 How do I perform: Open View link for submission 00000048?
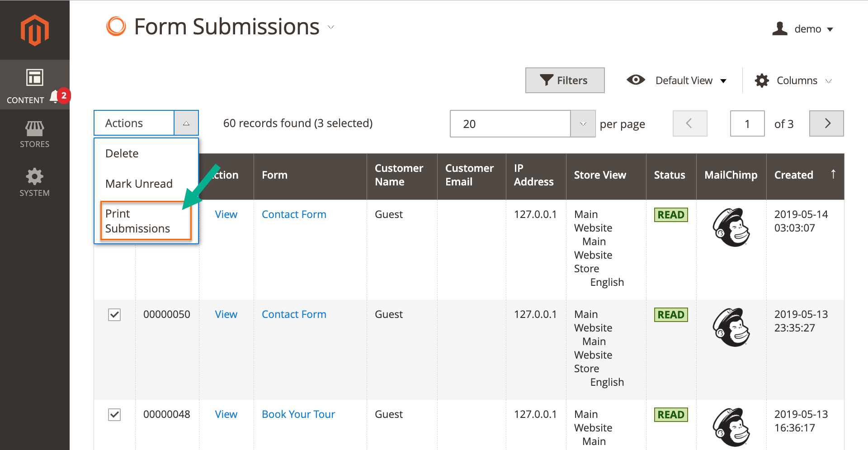[226, 414]
